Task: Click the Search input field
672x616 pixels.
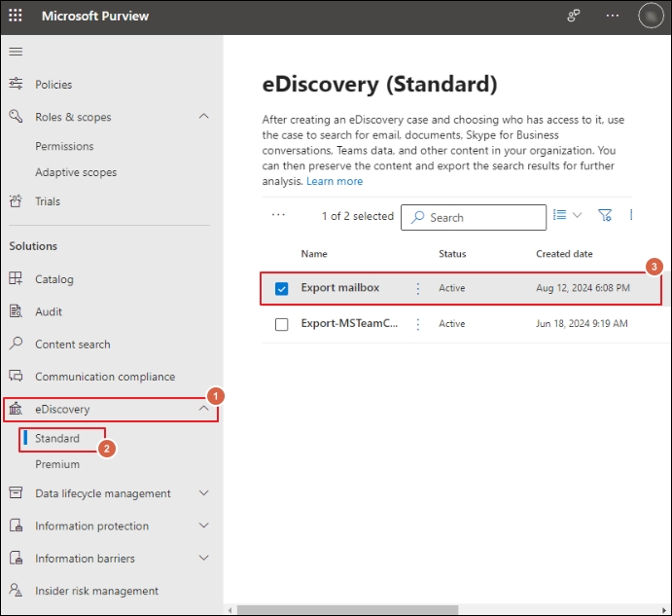Action: pyautogui.click(x=474, y=217)
